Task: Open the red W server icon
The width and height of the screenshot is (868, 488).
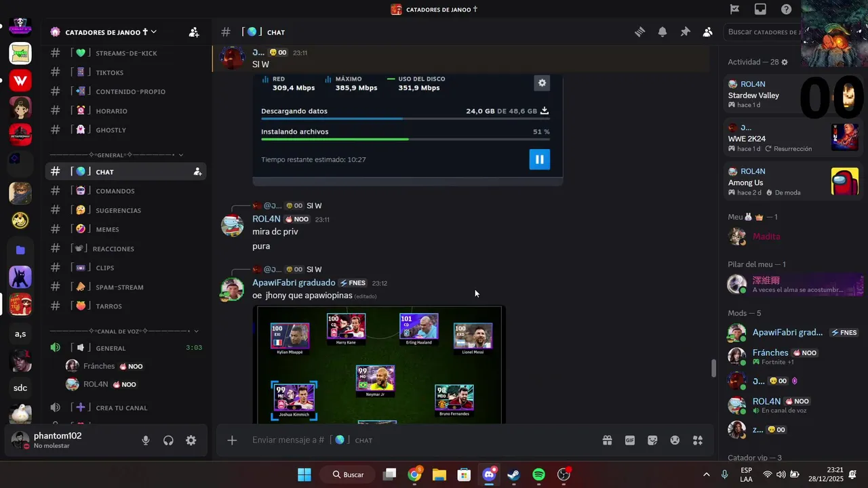Action: [20, 81]
